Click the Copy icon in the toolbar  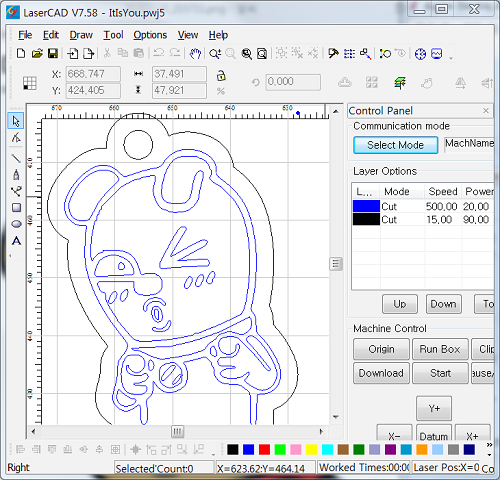pyautogui.click(x=123, y=53)
